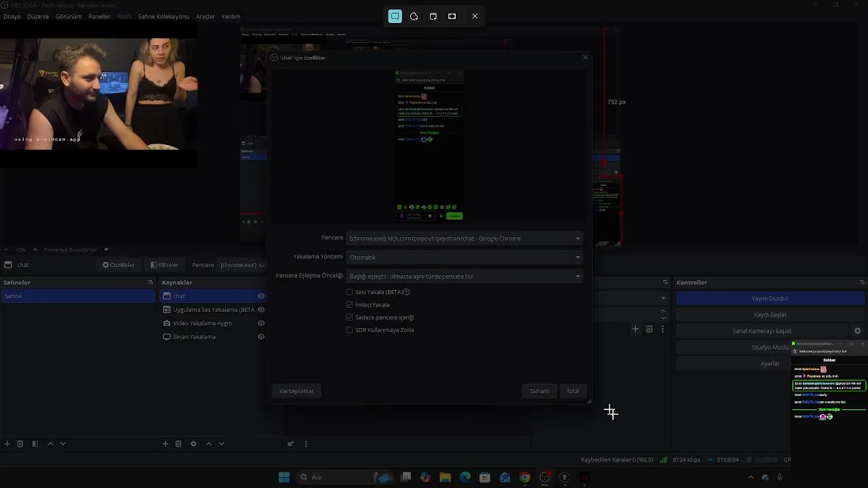Toggle Sadece pencere içeriği checkbox
The width and height of the screenshot is (868, 488).
click(349, 317)
